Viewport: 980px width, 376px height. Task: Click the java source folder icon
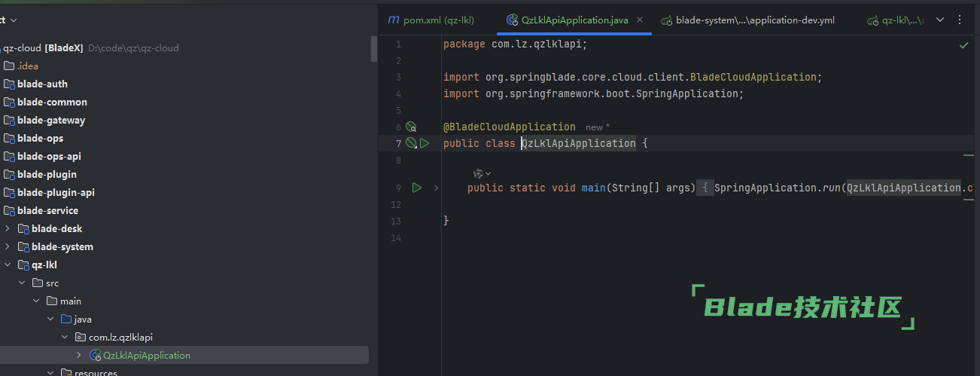[x=66, y=319]
